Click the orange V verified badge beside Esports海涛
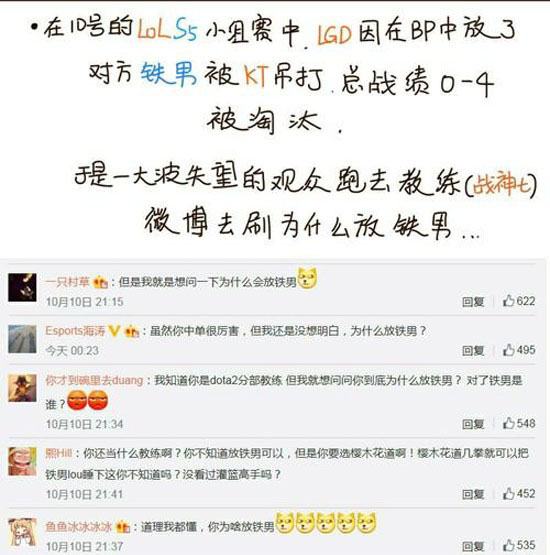The height and width of the screenshot is (555, 550). pos(114,331)
